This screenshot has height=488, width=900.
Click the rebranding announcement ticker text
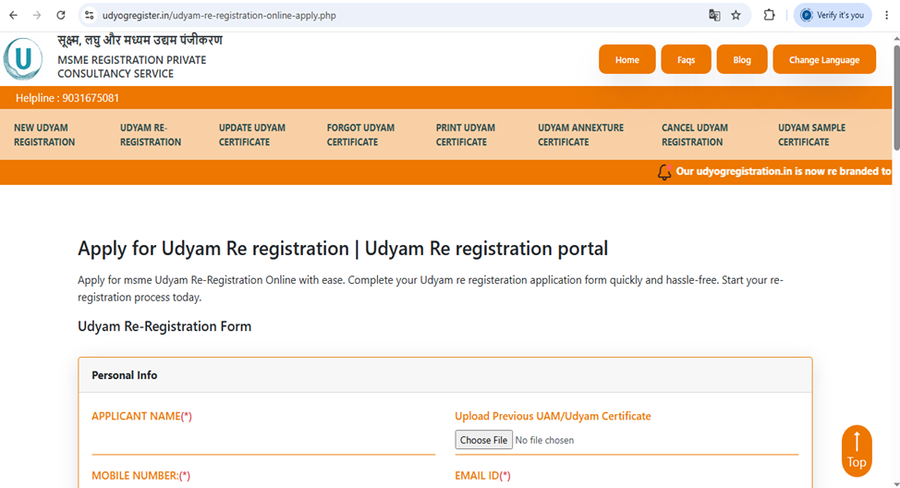pos(783,171)
